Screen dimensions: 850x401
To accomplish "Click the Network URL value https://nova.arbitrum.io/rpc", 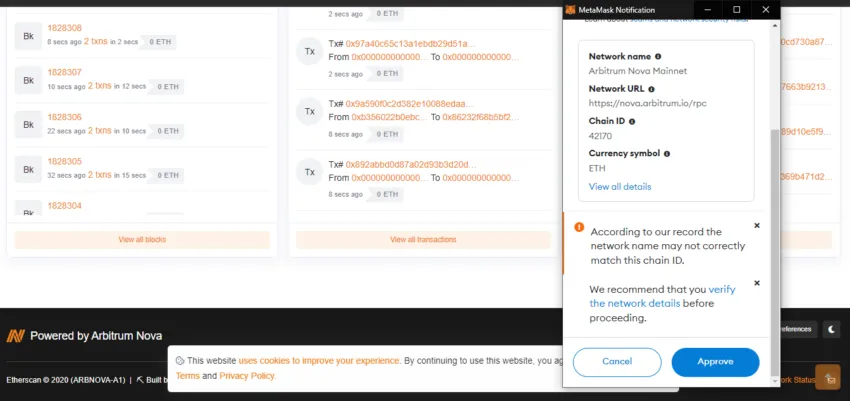I will [x=647, y=103].
